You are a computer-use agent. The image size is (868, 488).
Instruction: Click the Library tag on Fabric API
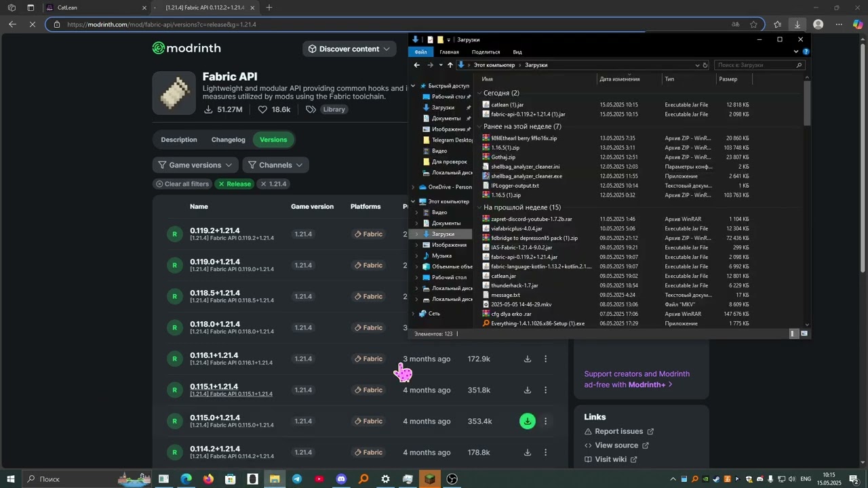coord(334,110)
